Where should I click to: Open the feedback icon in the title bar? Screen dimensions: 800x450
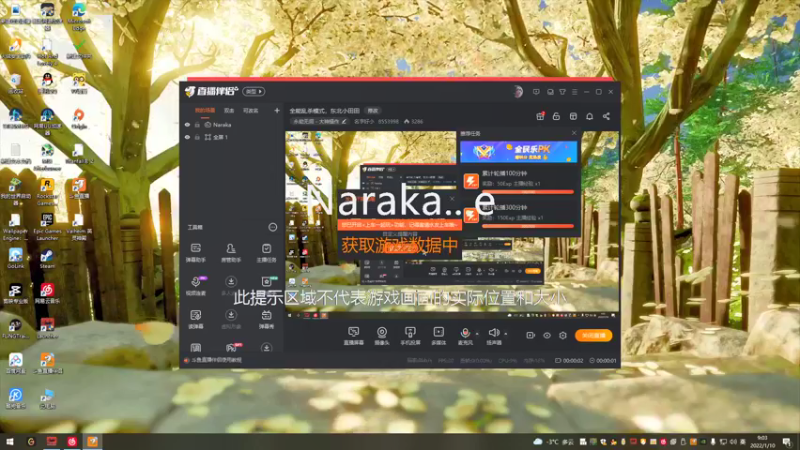(x=550, y=92)
